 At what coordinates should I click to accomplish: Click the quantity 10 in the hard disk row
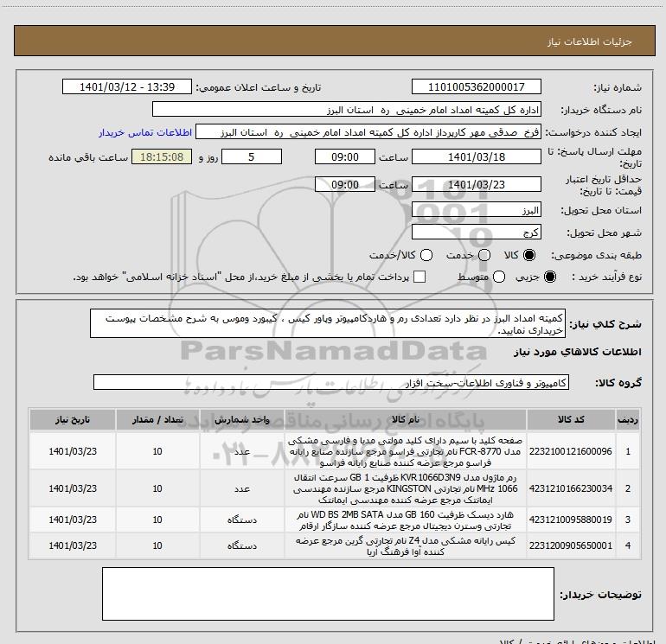pyautogui.click(x=157, y=520)
